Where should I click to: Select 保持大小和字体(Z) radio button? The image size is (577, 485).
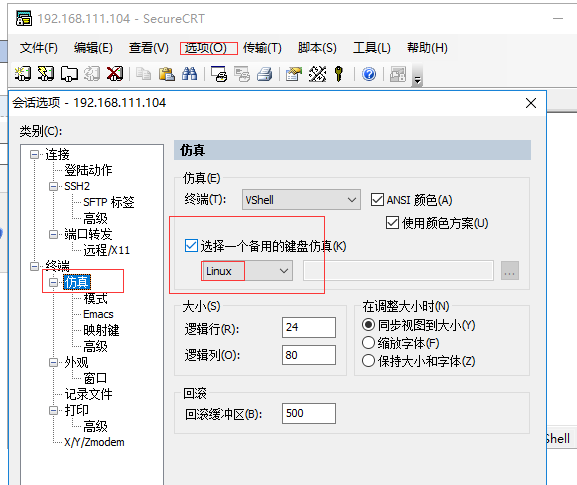(x=368, y=361)
